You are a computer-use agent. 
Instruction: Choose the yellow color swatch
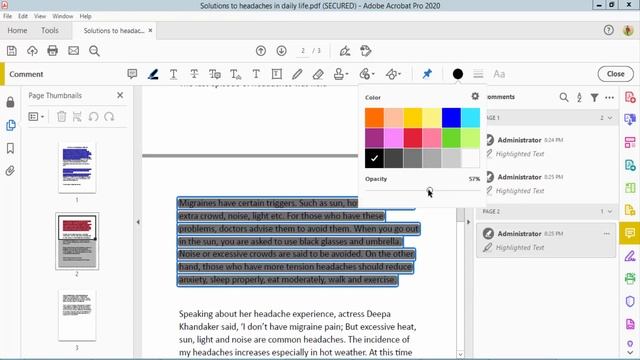pos(413,118)
